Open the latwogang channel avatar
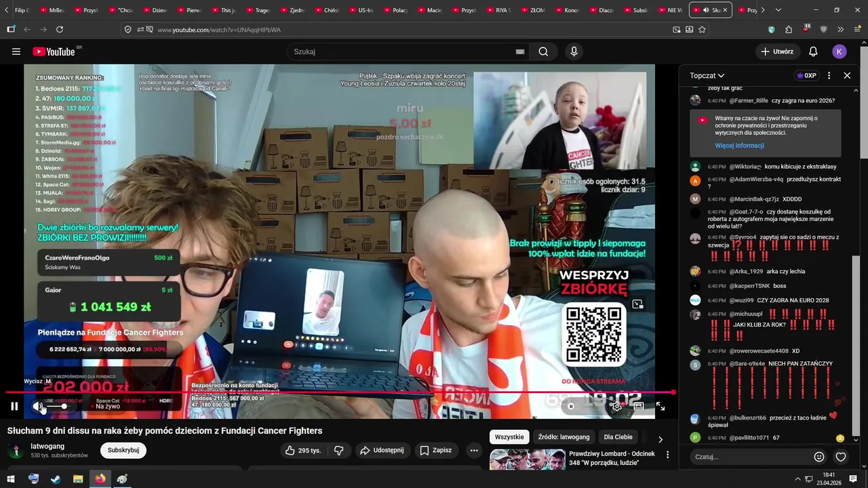Image resolution: width=868 pixels, height=488 pixels. click(x=16, y=451)
